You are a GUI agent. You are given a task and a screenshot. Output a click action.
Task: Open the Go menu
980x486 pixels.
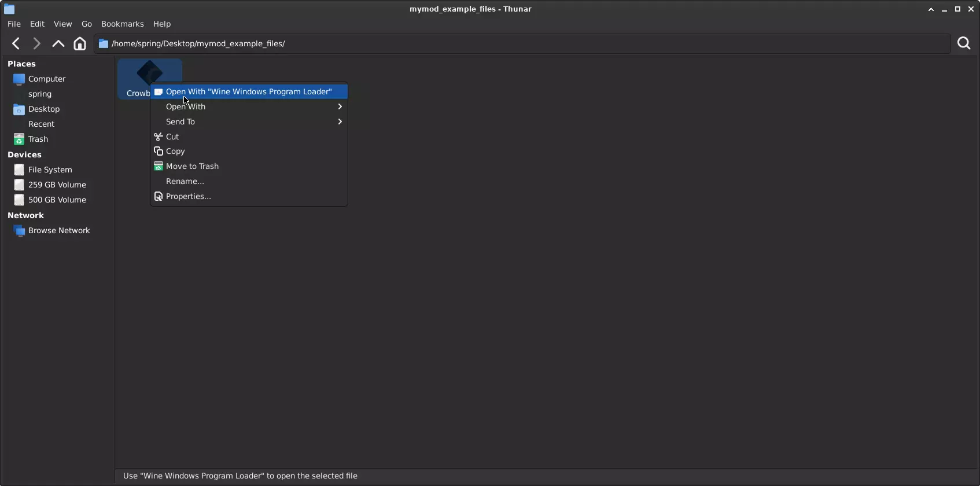click(87, 24)
